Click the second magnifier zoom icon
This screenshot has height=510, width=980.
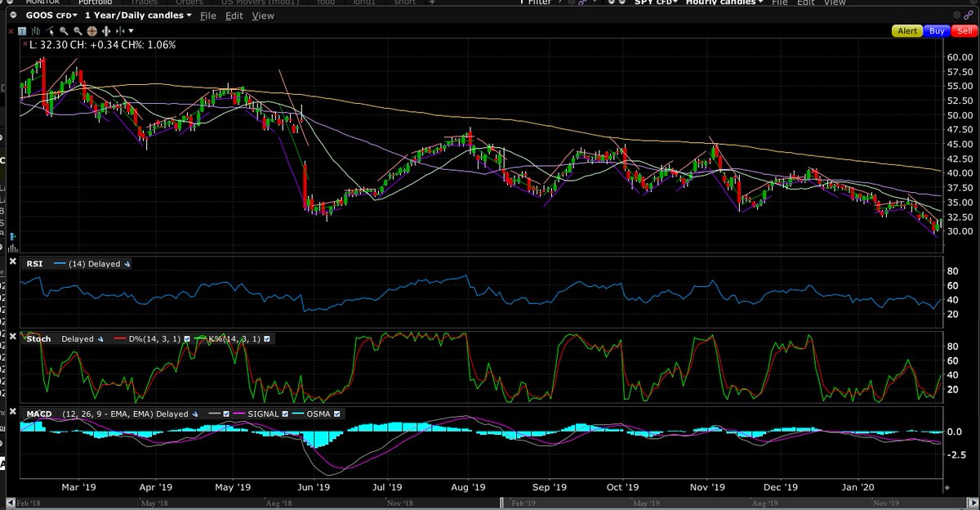point(78,31)
